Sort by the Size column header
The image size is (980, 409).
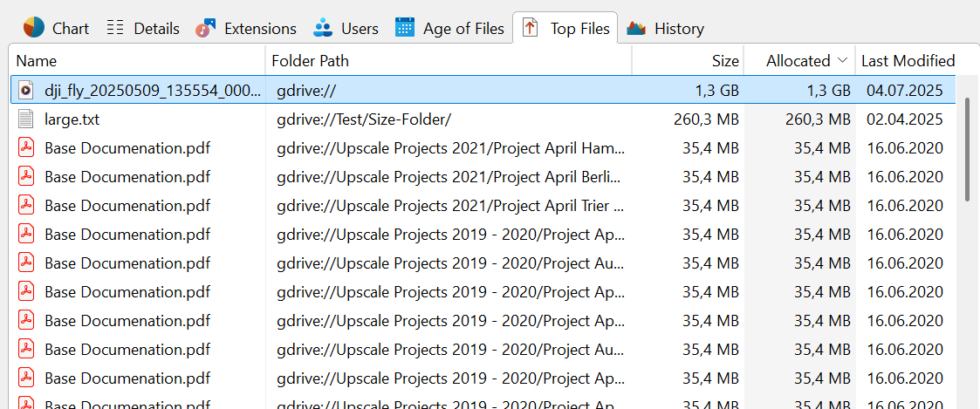(724, 60)
